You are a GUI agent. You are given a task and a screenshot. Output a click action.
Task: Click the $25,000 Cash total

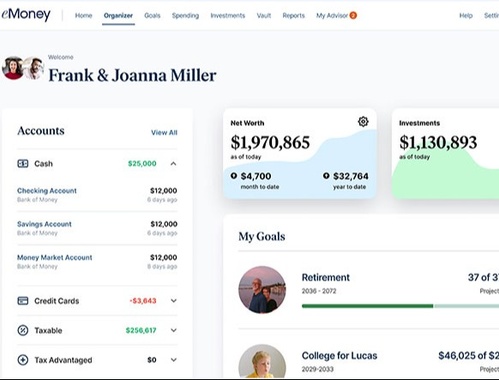[142, 164]
